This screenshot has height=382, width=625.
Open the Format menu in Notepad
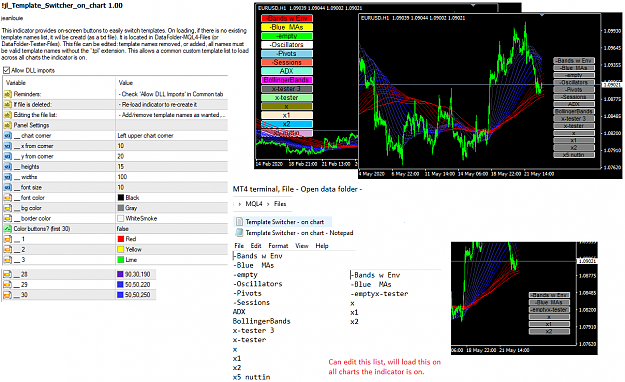tap(278, 246)
